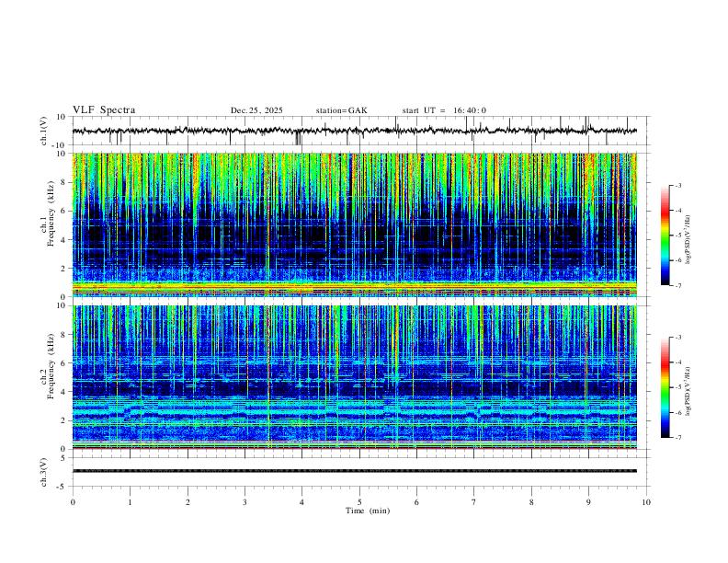Click the "ch.1(V)" waveform axis label
728x563 pixels.
point(44,131)
